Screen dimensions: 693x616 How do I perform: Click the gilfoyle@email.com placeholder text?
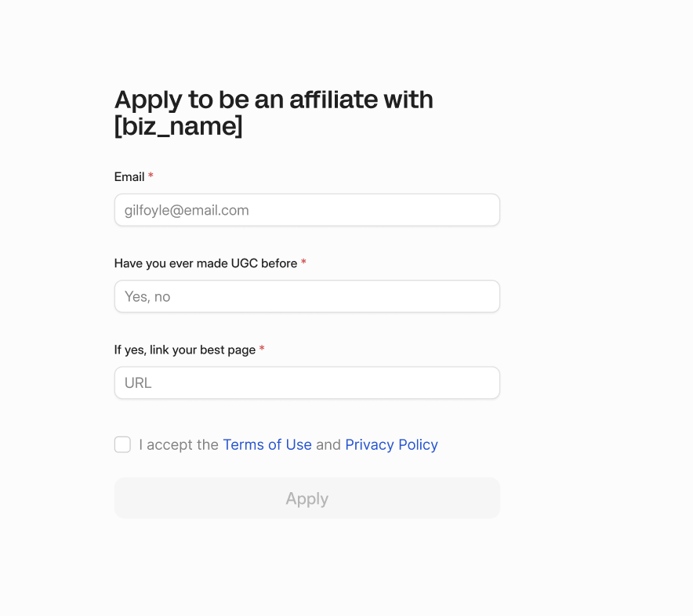[187, 210]
